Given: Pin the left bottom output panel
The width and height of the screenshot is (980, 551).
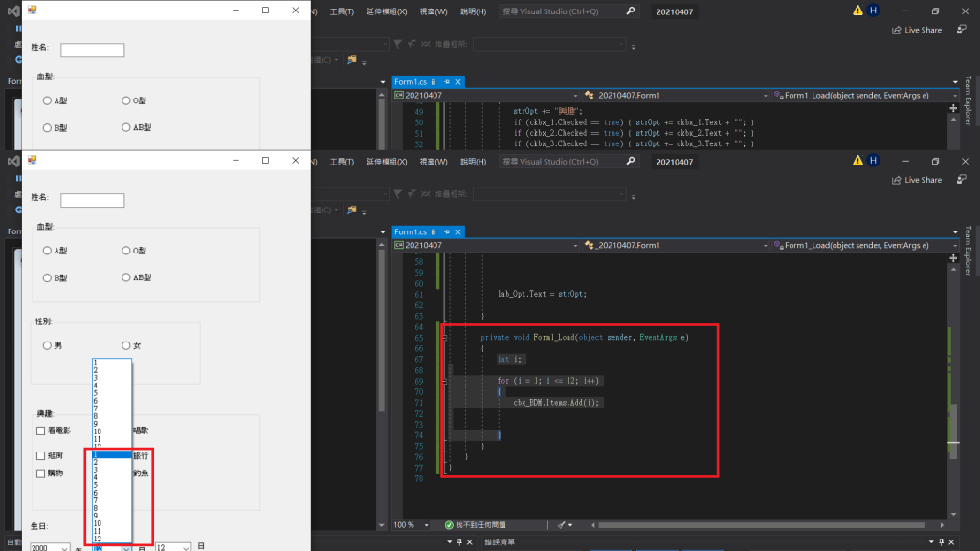Looking at the screenshot, I should [x=459, y=542].
